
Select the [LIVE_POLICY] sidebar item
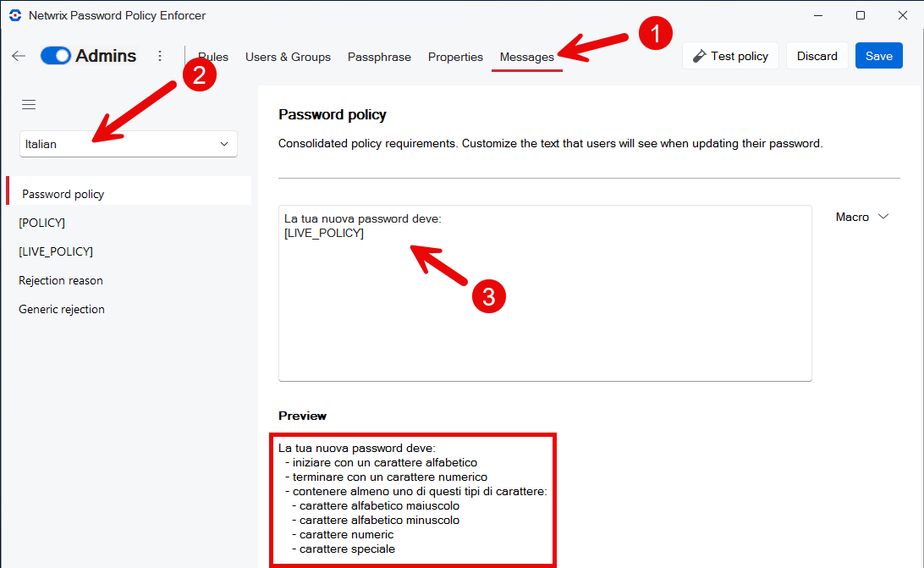coord(56,251)
